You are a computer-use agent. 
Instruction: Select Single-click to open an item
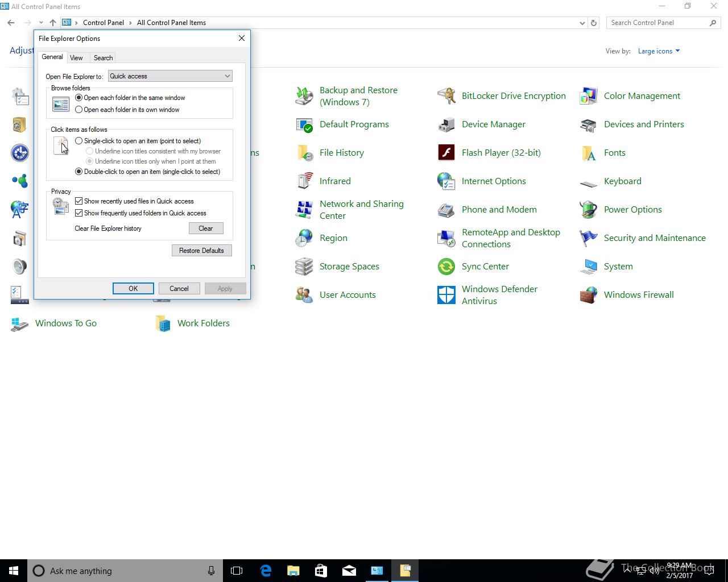79,141
